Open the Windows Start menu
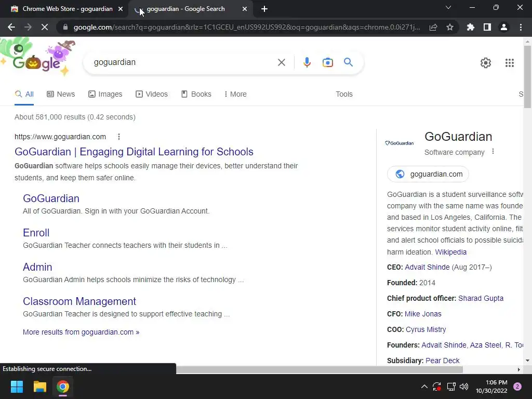Screen dimensions: 532x399 click(17, 387)
